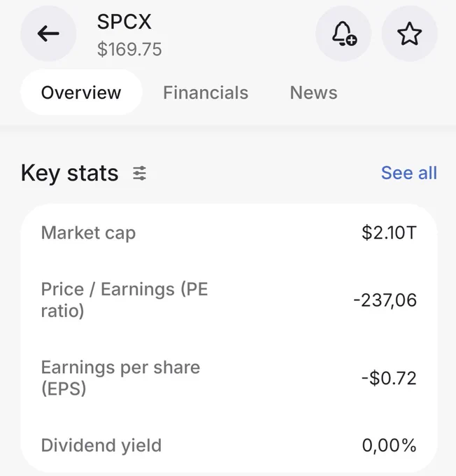Open the Financials tab
Viewport: 456px width, 476px height.
206,92
